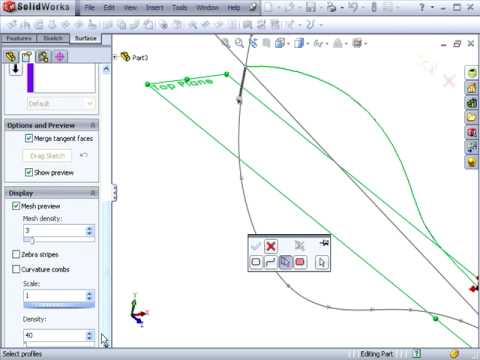Viewport: 480px width, 360px height.
Task: Open Hide/Show Items dropdown arrow
Action: point(327,44)
